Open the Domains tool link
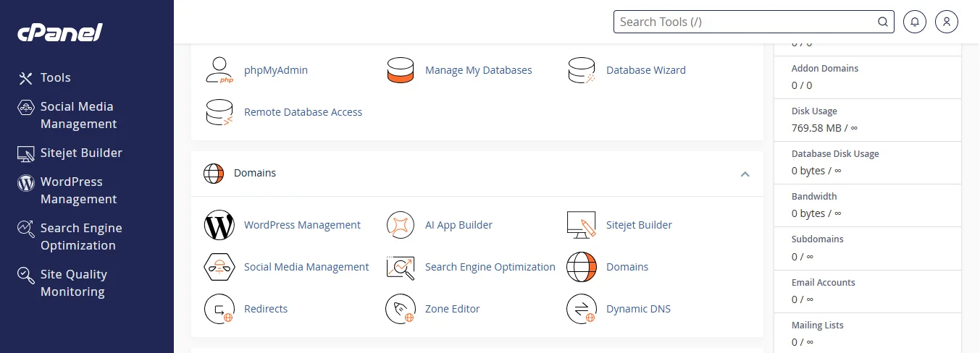 (627, 267)
